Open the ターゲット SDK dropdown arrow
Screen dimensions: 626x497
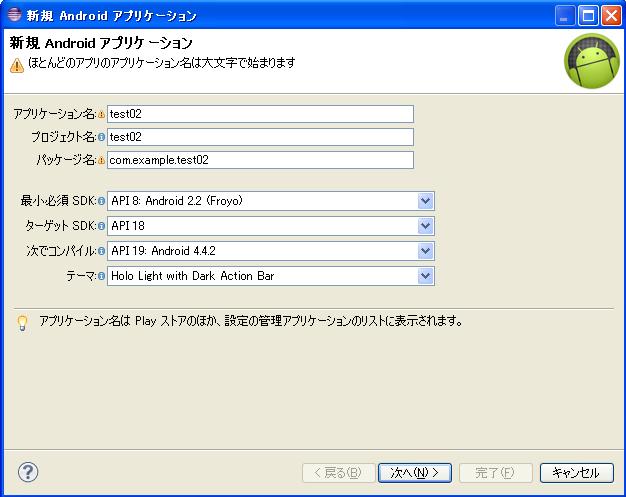click(x=426, y=226)
